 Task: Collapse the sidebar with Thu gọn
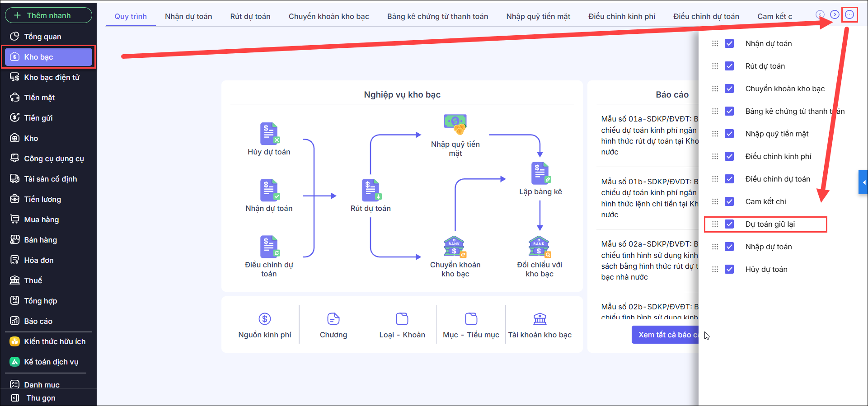[40, 398]
